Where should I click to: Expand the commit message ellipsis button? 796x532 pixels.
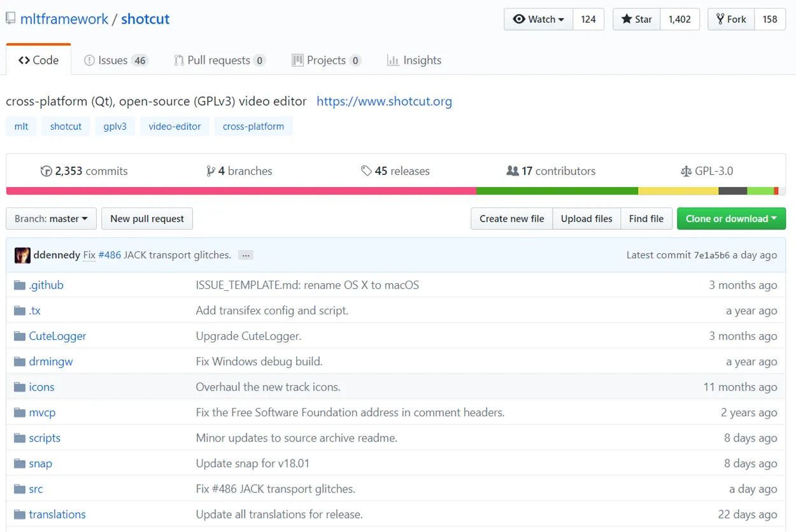pos(246,255)
